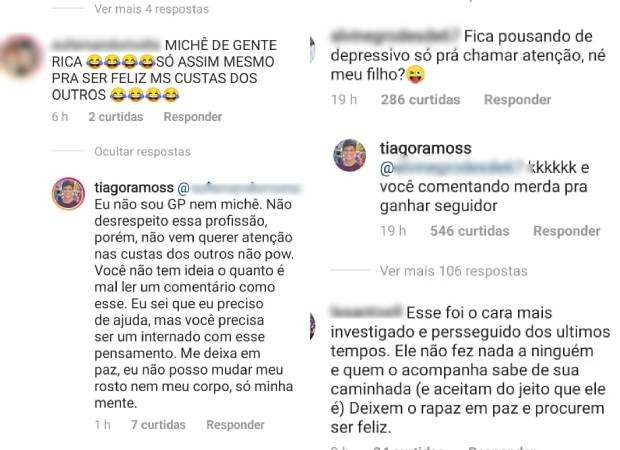Reply to the Fica pousando de depressivo comment

(x=517, y=99)
